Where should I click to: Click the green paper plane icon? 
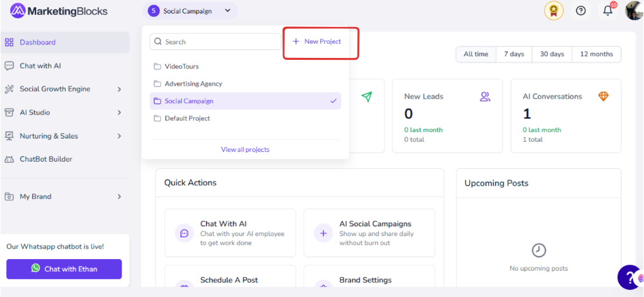click(x=367, y=97)
